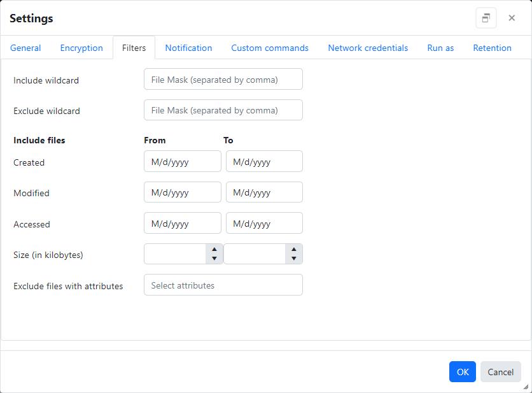Focus the Include wildcard file mask field
The image size is (532, 393).
pos(223,80)
